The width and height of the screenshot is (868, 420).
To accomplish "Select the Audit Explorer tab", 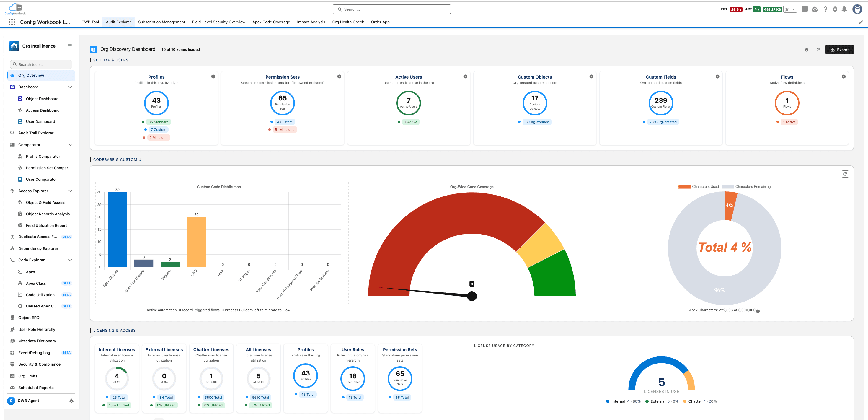I will tap(118, 22).
